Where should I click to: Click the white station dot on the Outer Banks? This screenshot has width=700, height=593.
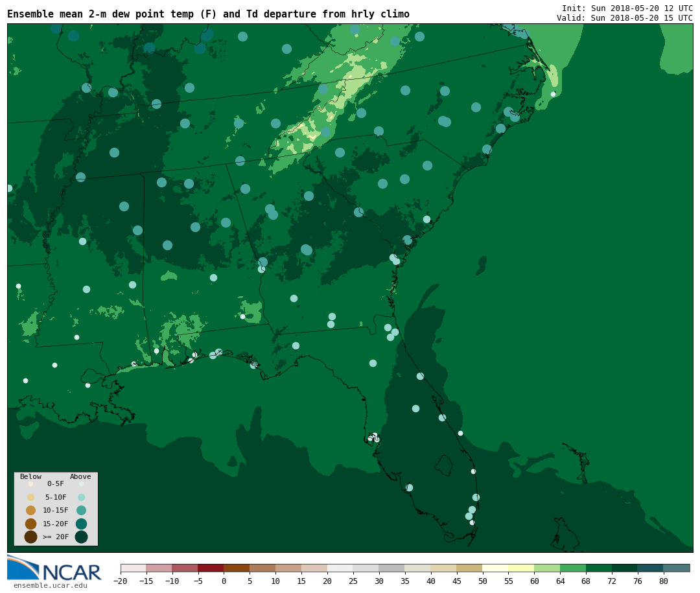point(553,94)
